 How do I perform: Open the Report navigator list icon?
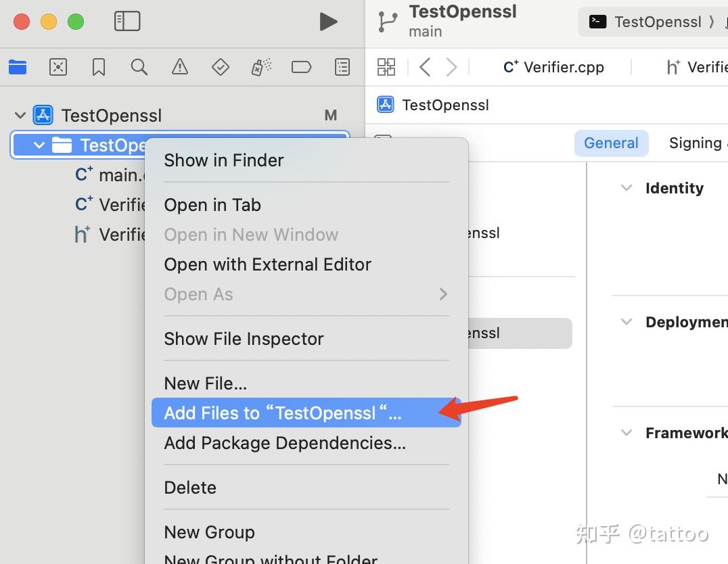[x=342, y=67]
